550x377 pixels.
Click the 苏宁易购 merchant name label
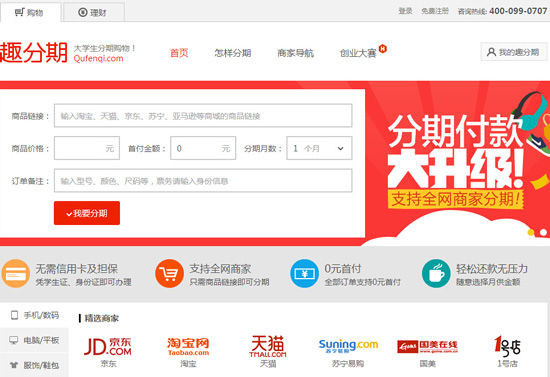pyautogui.click(x=348, y=364)
